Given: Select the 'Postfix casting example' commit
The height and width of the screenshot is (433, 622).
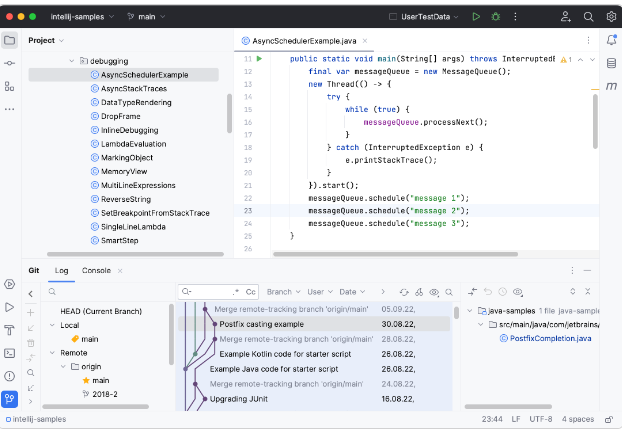Looking at the screenshot, I should [x=313, y=324].
